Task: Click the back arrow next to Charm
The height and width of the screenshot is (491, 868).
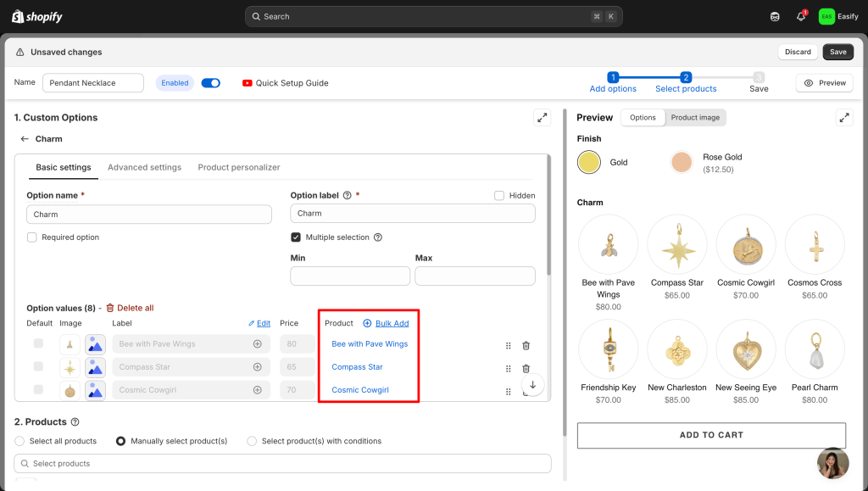Action: [x=25, y=139]
